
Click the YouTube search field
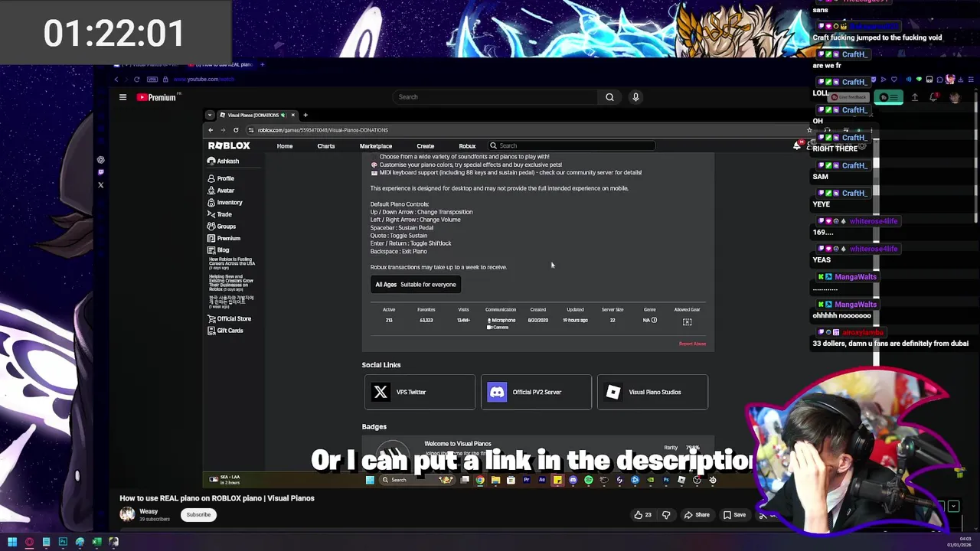(x=495, y=97)
